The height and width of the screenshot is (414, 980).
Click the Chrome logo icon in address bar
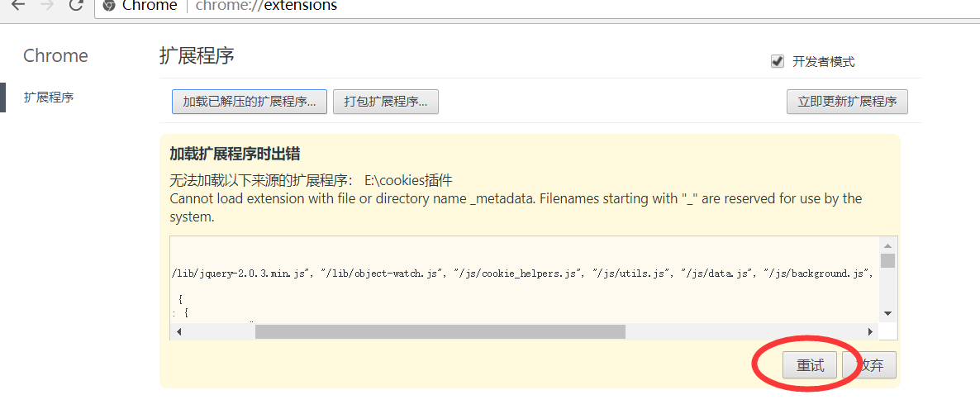tap(109, 6)
